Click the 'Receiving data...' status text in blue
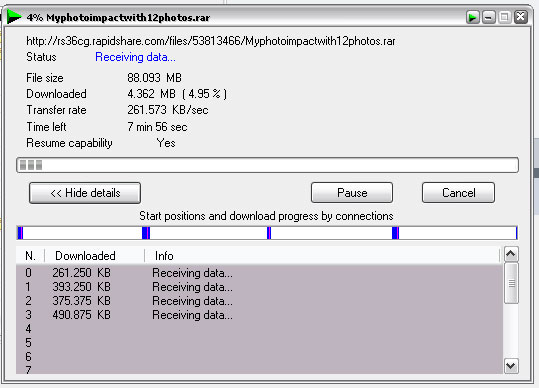The height and width of the screenshot is (388, 539). [x=135, y=57]
